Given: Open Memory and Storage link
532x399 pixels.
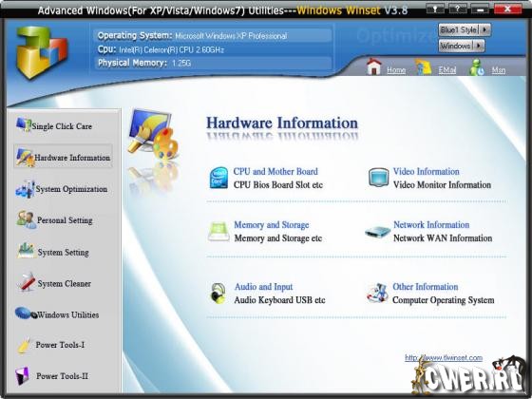Looking at the screenshot, I should (272, 224).
